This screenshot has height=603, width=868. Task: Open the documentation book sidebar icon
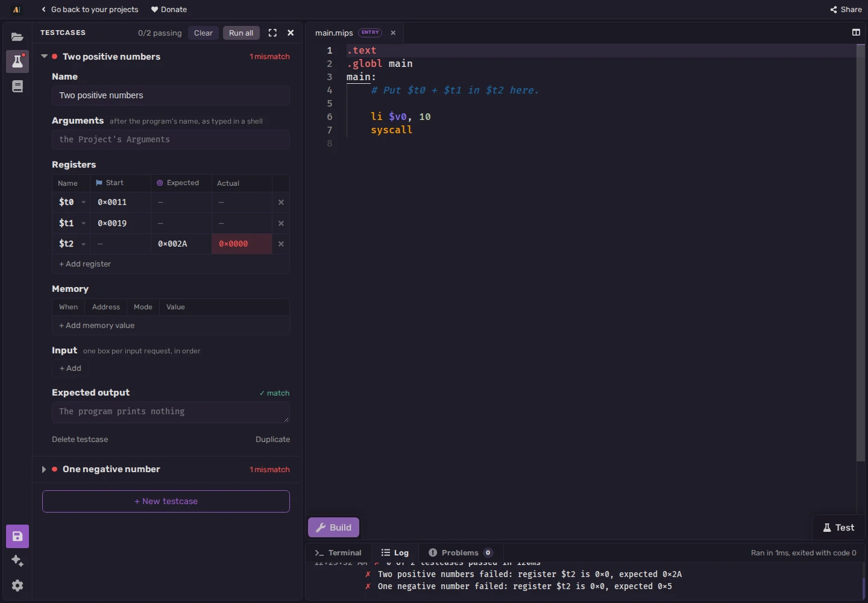17,86
